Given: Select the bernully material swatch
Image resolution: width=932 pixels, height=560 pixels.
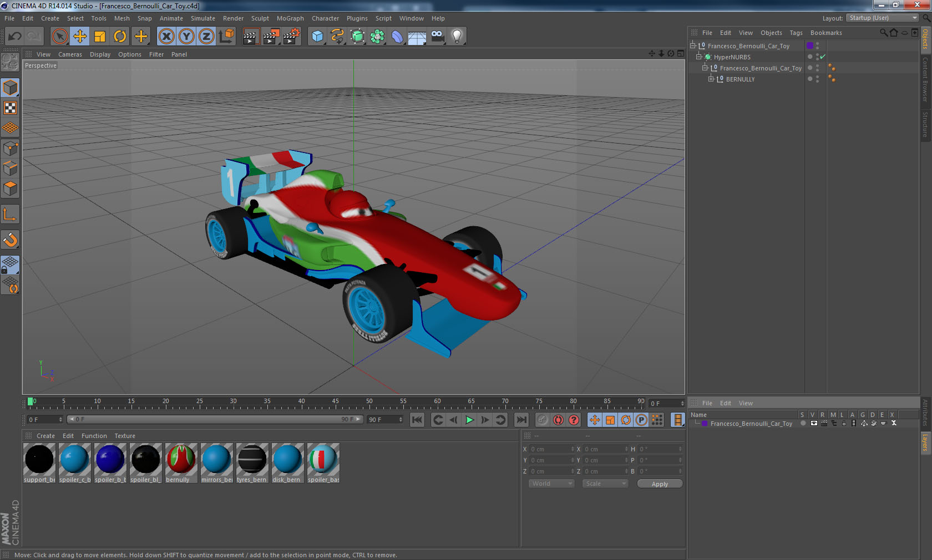Looking at the screenshot, I should (x=181, y=463).
